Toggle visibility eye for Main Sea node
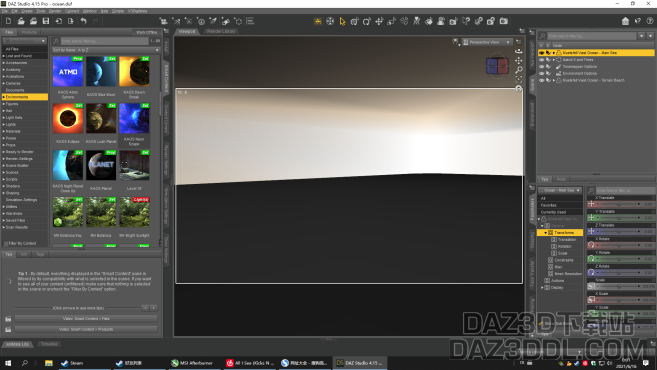The image size is (657, 370). pos(541,53)
